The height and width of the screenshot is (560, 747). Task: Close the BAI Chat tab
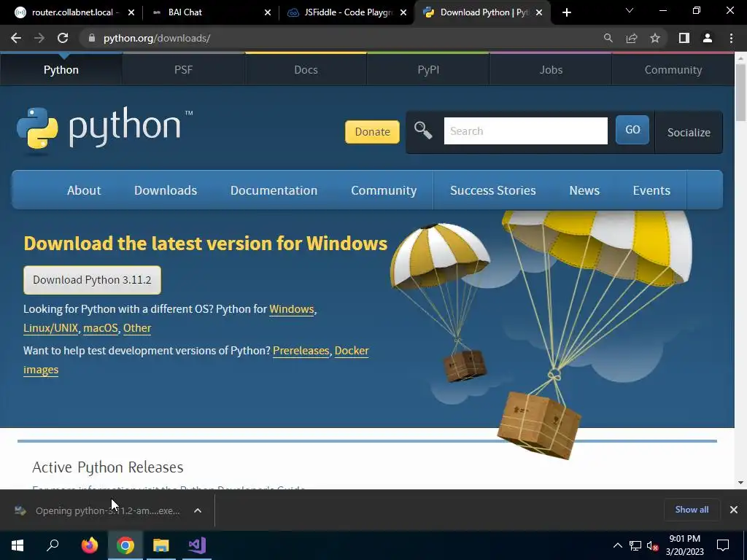pos(268,12)
